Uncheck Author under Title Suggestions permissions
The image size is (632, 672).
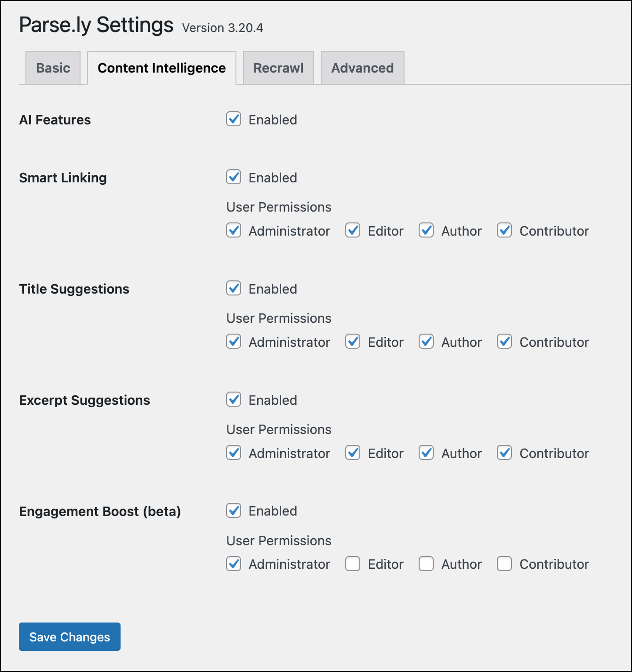pyautogui.click(x=426, y=342)
